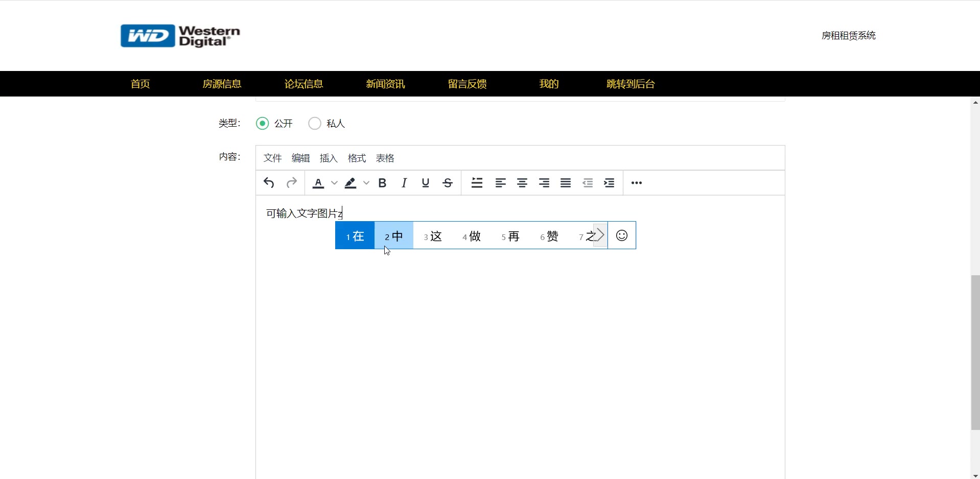Open the highlight color dropdown arrow

[x=366, y=183]
